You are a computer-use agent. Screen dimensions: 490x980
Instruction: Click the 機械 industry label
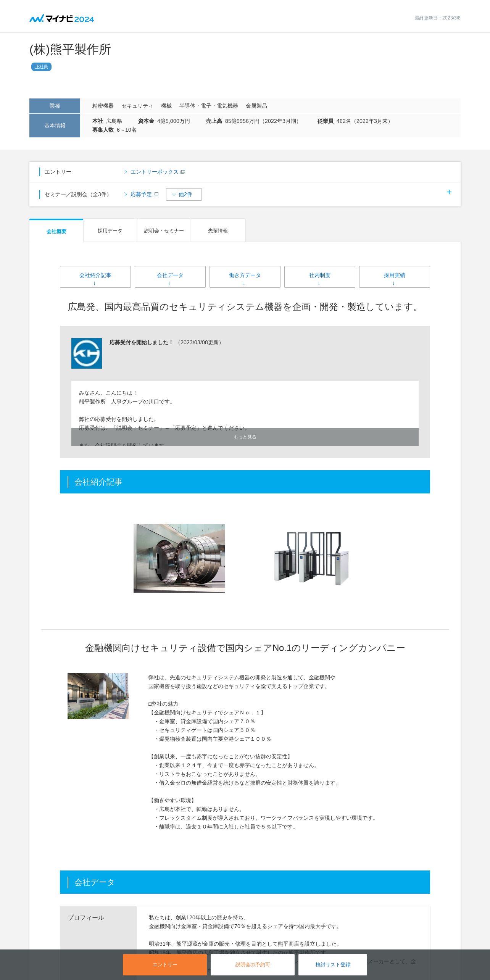click(x=166, y=106)
